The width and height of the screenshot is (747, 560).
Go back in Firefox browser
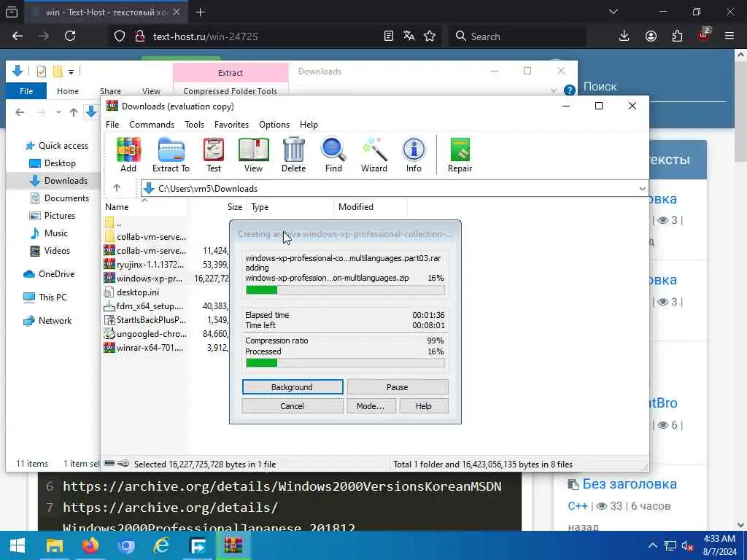point(18,36)
